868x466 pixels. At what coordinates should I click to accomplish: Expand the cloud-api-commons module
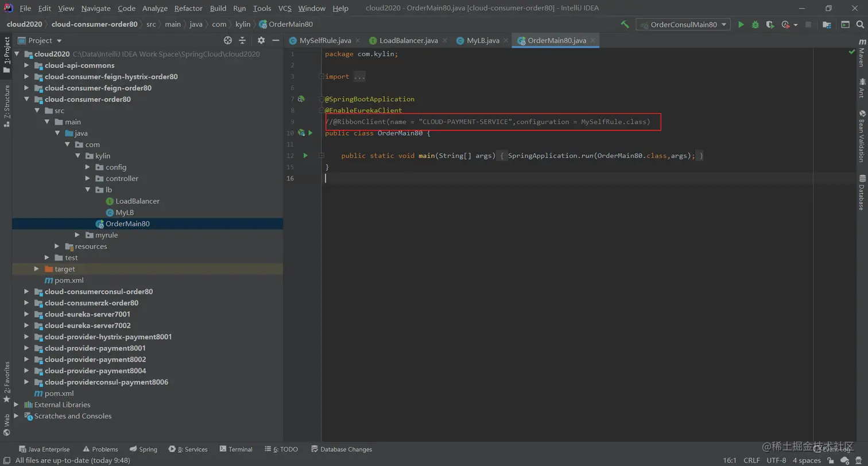pos(26,66)
